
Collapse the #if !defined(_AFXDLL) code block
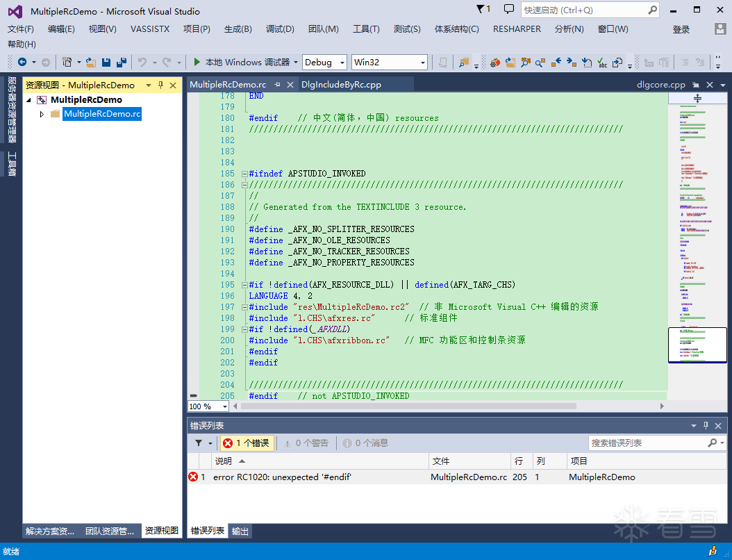click(244, 329)
